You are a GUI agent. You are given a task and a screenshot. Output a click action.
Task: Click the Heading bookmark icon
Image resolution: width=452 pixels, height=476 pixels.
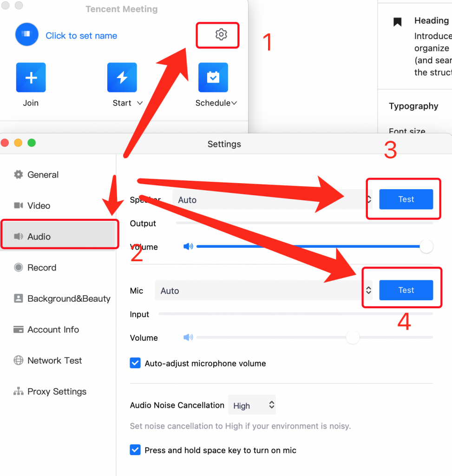(x=397, y=22)
